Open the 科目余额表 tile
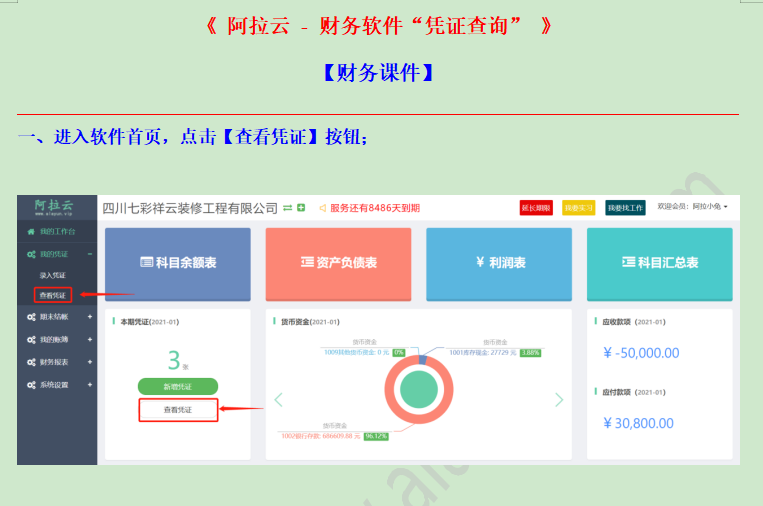763x506 pixels. point(178,264)
